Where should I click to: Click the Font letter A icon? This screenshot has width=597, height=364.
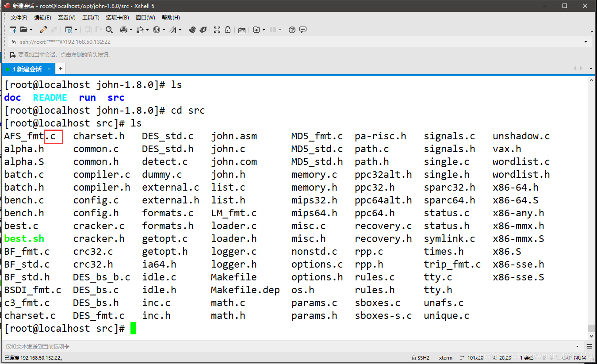coord(173,30)
